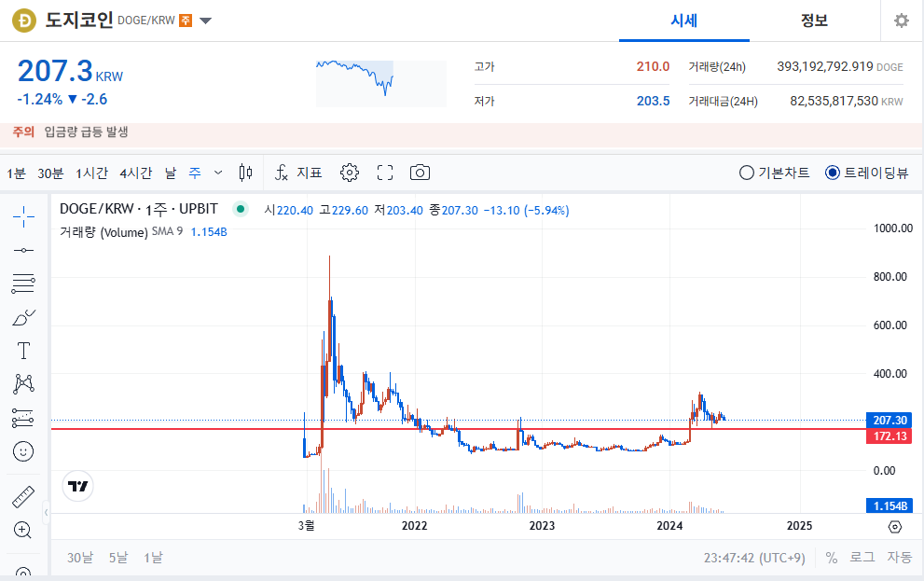Viewport: 924px width, 581px height.
Task: Set date range to 5날
Action: click(x=118, y=558)
